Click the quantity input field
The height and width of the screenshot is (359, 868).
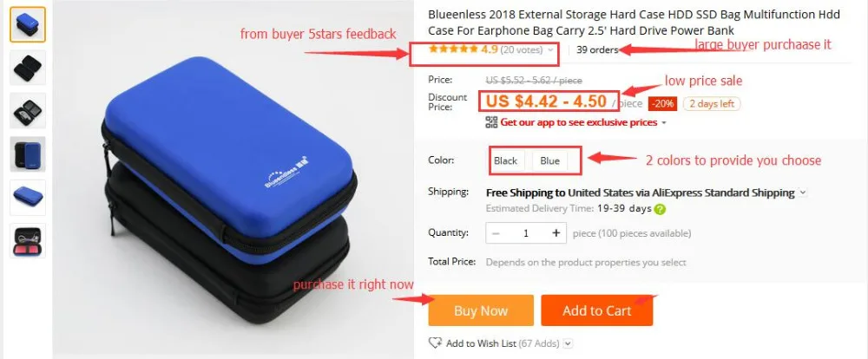(526, 233)
